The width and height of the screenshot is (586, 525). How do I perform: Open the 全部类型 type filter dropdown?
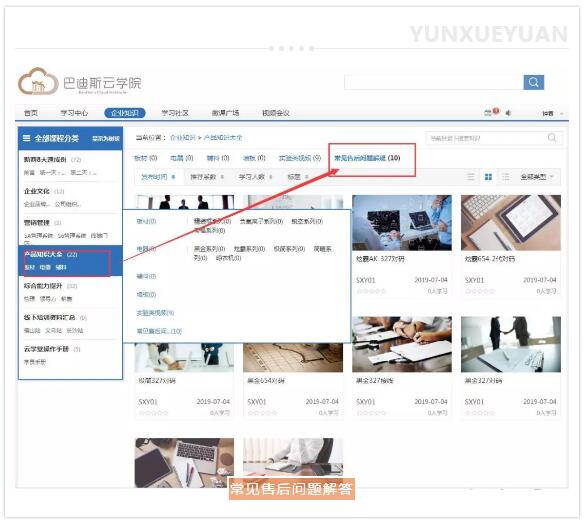(537, 177)
